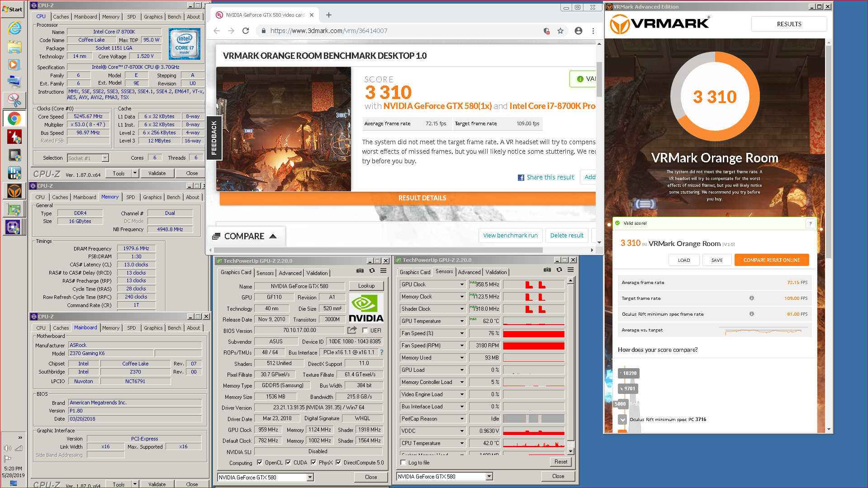Click the LOAD button in VRMark
Image resolution: width=868 pixels, height=488 pixels.
pos(684,260)
